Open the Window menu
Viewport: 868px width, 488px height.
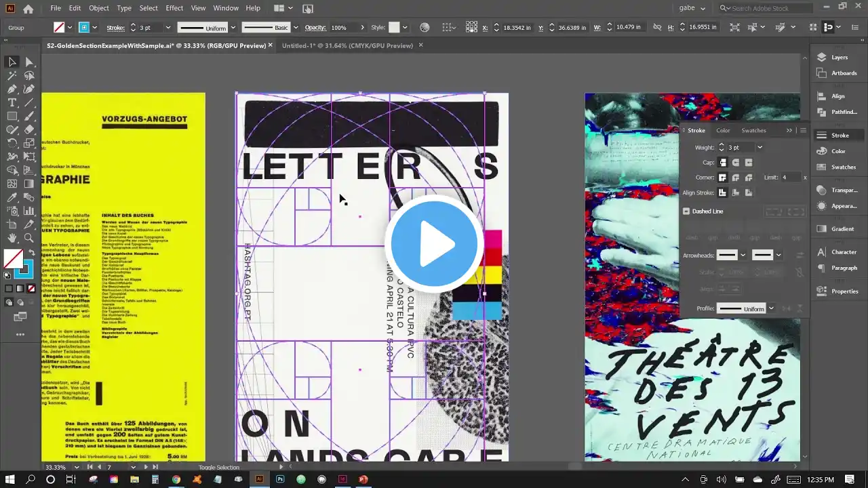click(226, 8)
